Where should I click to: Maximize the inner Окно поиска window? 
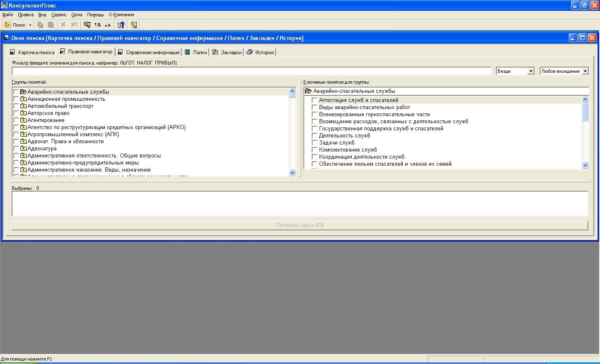582,38
